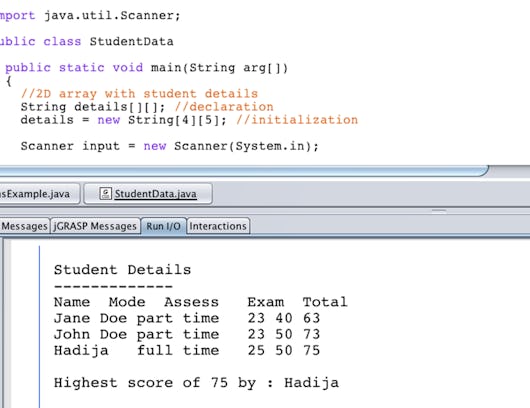530x408 pixels.
Task: Click the 'String details[][];' declaration line
Action: (x=147, y=107)
